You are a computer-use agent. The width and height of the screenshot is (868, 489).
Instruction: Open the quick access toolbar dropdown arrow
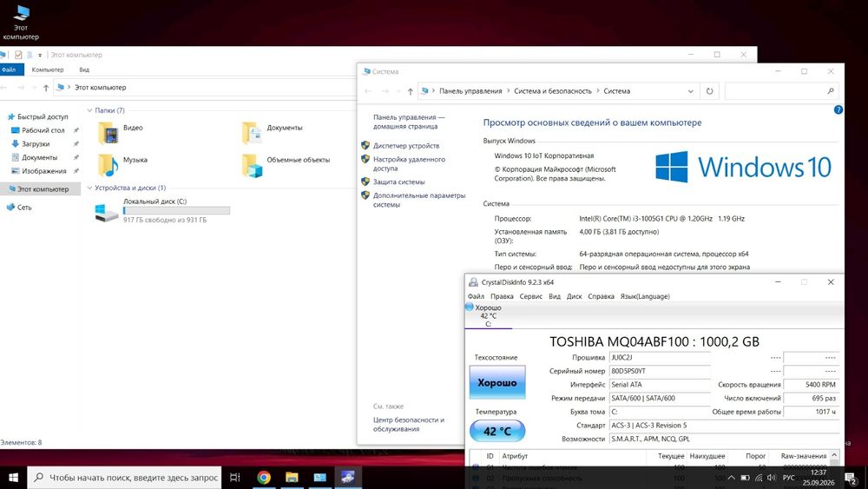coord(40,56)
